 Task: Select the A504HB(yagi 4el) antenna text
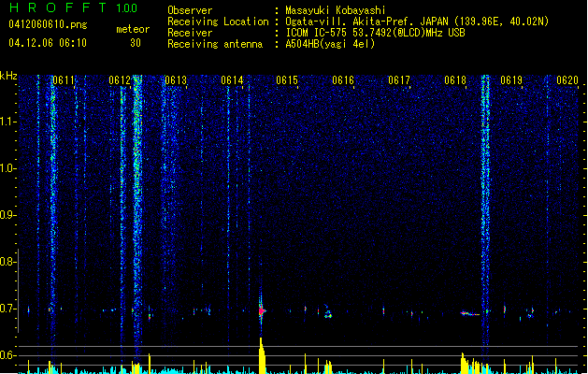tap(330, 44)
